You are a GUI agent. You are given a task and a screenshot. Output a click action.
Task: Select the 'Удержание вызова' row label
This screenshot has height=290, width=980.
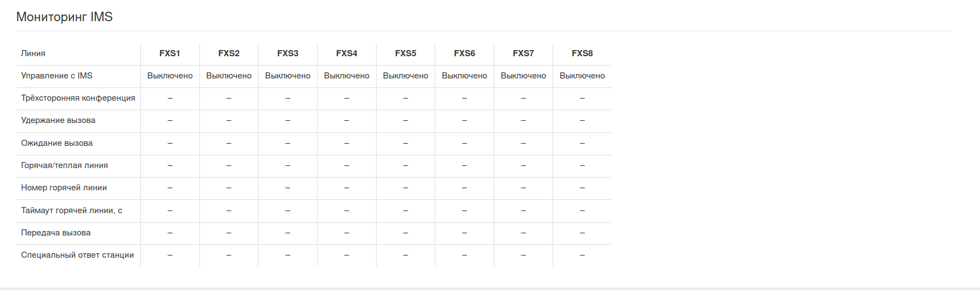58,120
